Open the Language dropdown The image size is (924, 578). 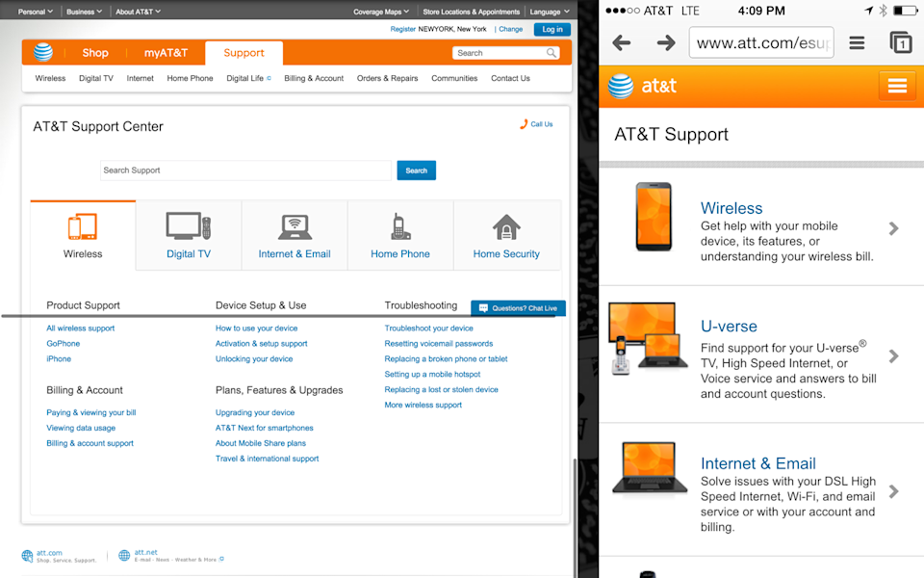click(x=550, y=12)
